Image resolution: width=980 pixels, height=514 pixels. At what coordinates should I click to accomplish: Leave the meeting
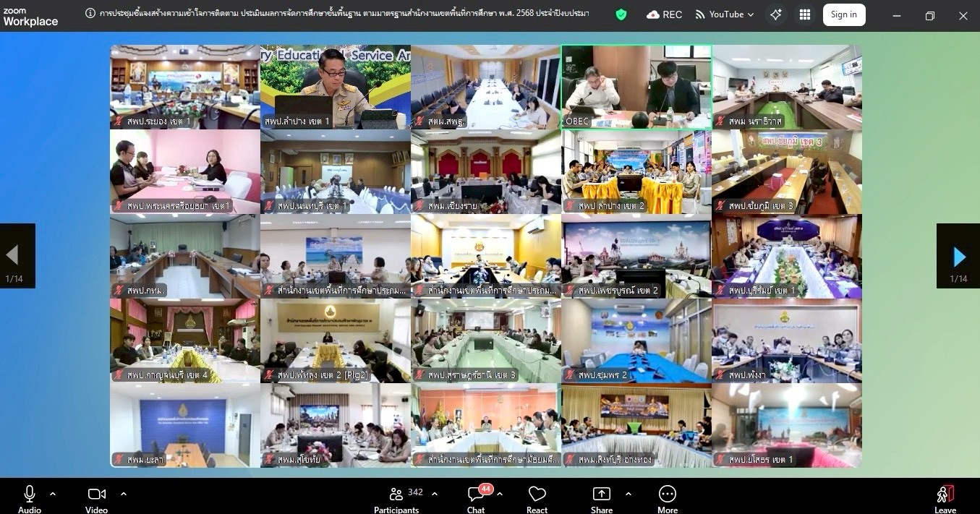(x=945, y=497)
